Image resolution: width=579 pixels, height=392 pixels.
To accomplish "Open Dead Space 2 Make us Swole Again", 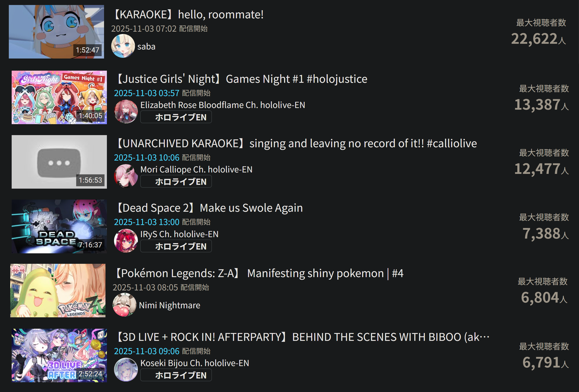I will [209, 208].
